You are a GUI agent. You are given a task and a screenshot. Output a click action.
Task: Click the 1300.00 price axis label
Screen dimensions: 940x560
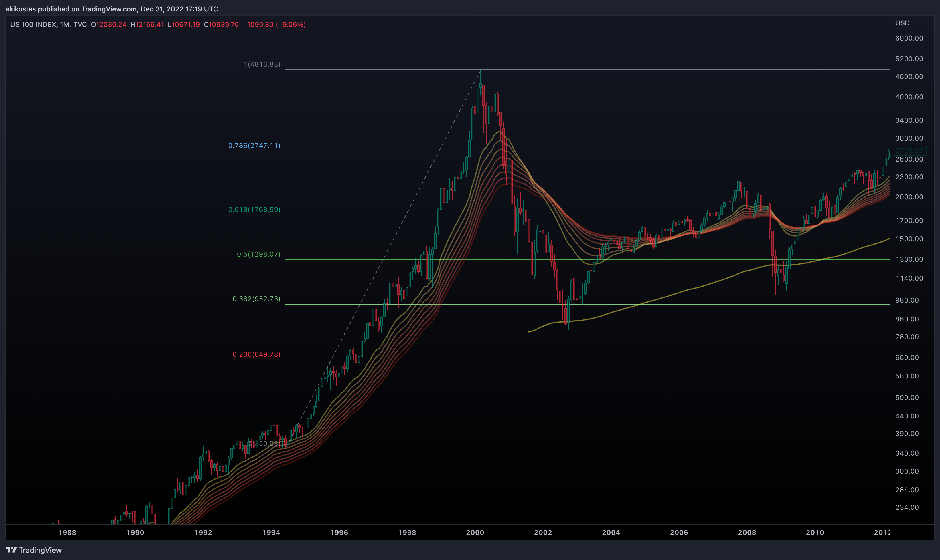[909, 259]
